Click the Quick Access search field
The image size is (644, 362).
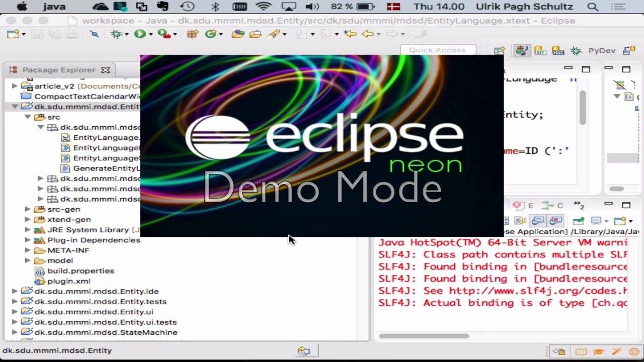coord(438,50)
